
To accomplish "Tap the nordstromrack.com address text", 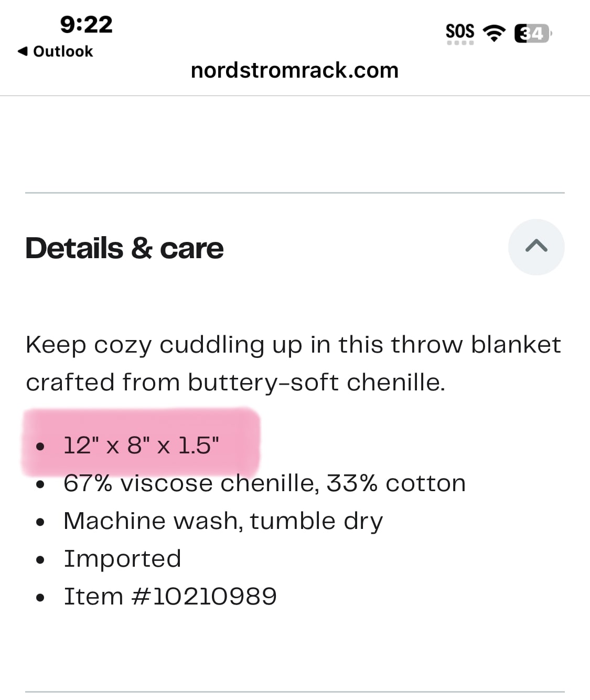I will (x=295, y=70).
